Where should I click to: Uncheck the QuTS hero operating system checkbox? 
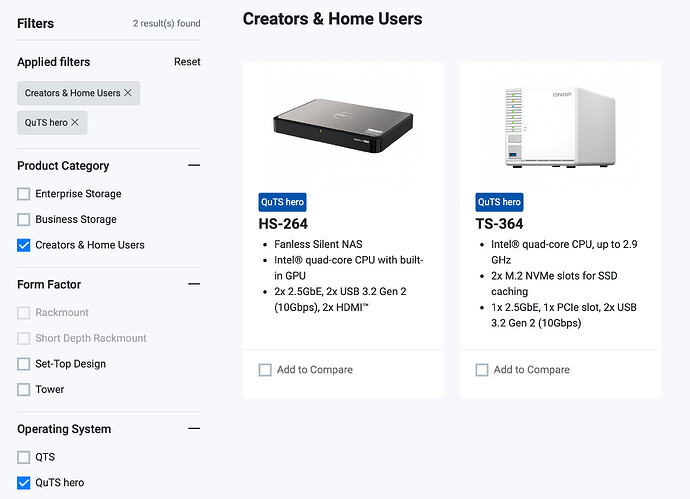24,483
